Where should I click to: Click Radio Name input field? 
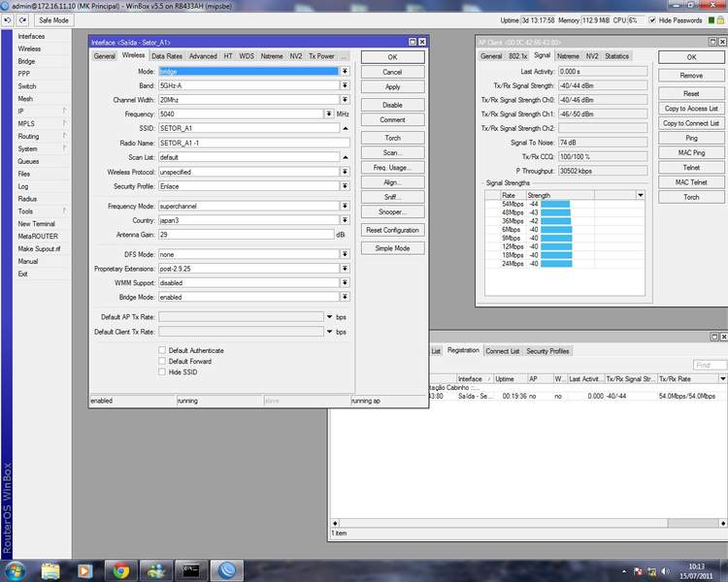pos(254,143)
